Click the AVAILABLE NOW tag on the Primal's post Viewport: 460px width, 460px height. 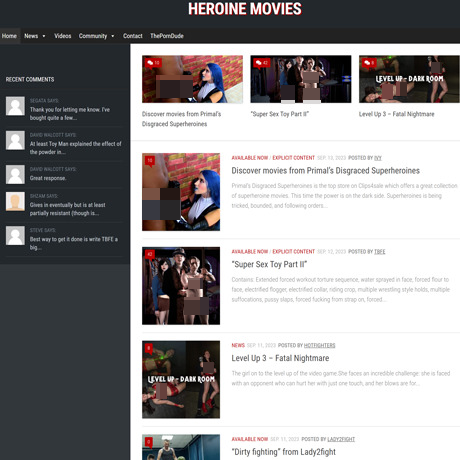250,158
